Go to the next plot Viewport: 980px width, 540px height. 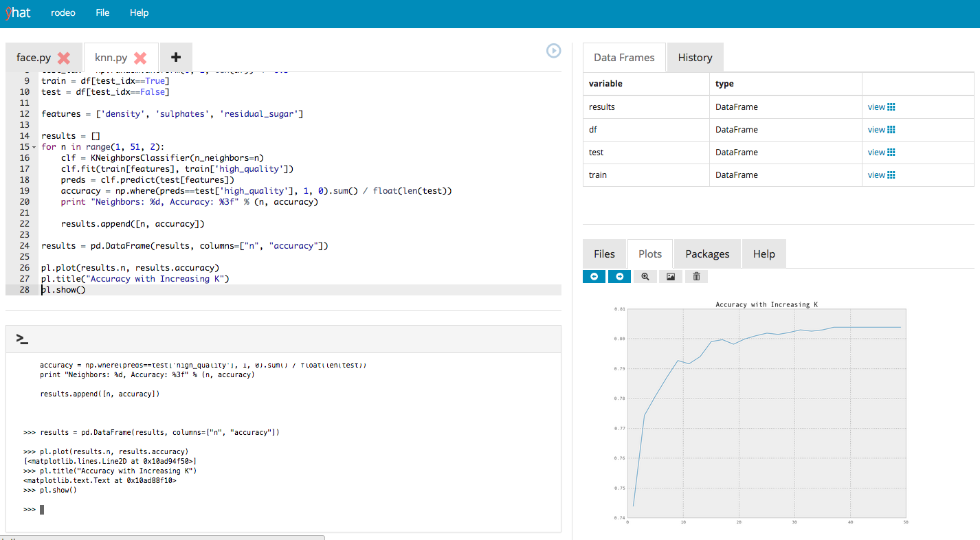(619, 276)
